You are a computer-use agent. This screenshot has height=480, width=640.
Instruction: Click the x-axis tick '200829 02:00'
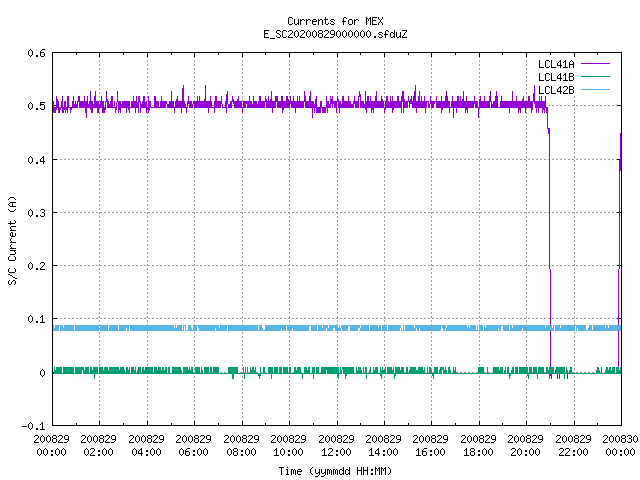[x=98, y=445]
